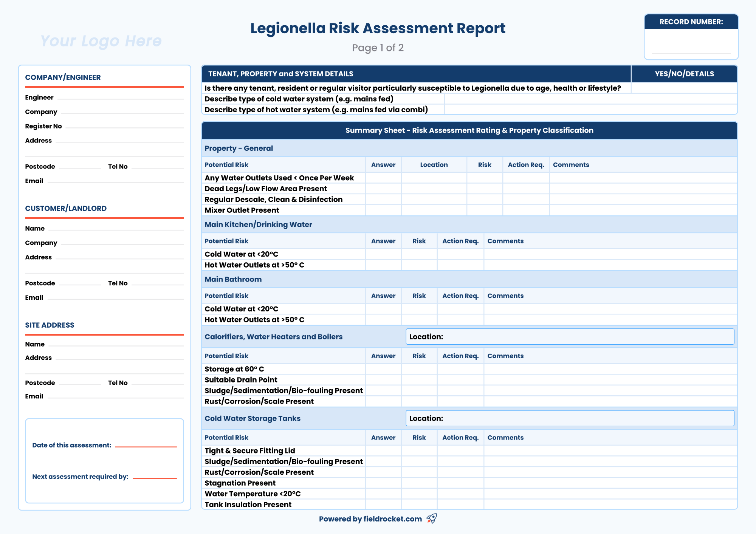Select the 'Your Logo Here' placeholder
Image resolution: width=756 pixels, height=534 pixels.
(101, 41)
